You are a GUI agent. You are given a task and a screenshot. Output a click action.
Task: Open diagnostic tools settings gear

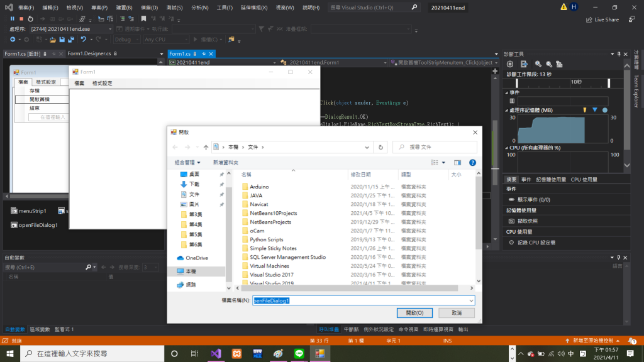pos(510,64)
